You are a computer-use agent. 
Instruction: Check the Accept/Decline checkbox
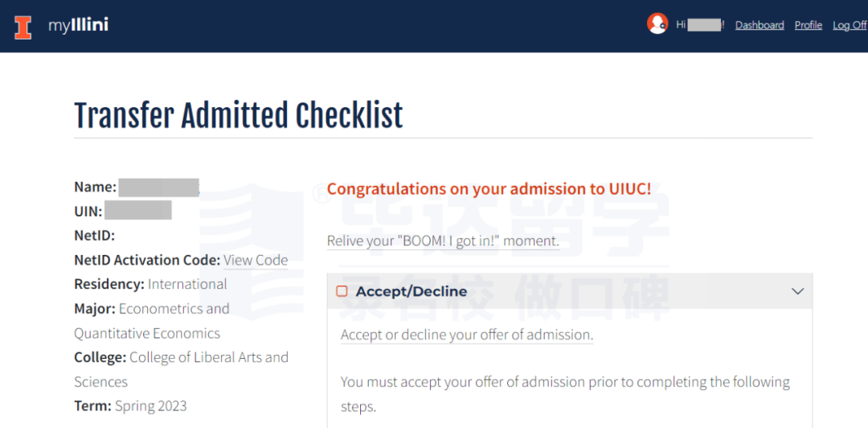[342, 291]
